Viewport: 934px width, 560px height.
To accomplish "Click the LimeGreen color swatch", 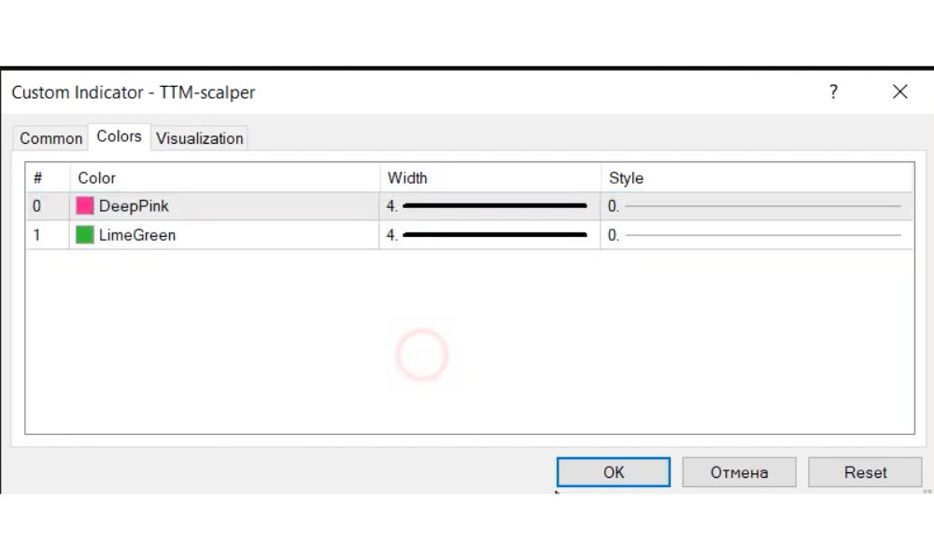I will click(x=85, y=235).
